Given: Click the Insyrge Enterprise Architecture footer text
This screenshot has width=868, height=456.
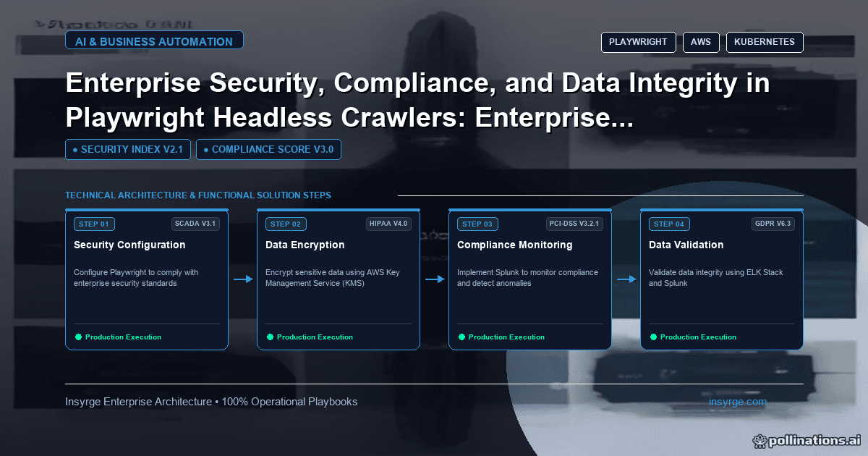Looking at the screenshot, I should pos(211,402).
